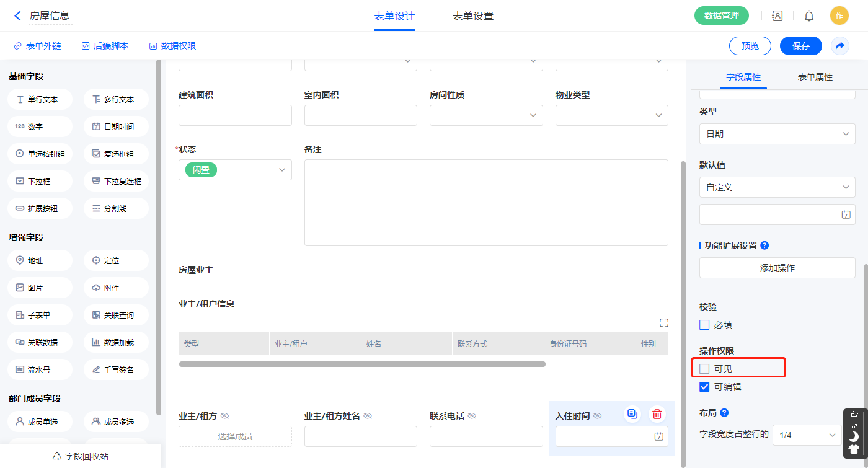Click the subform horizontal scrollbar
Image resolution: width=868 pixels, height=468 pixels.
362,364
